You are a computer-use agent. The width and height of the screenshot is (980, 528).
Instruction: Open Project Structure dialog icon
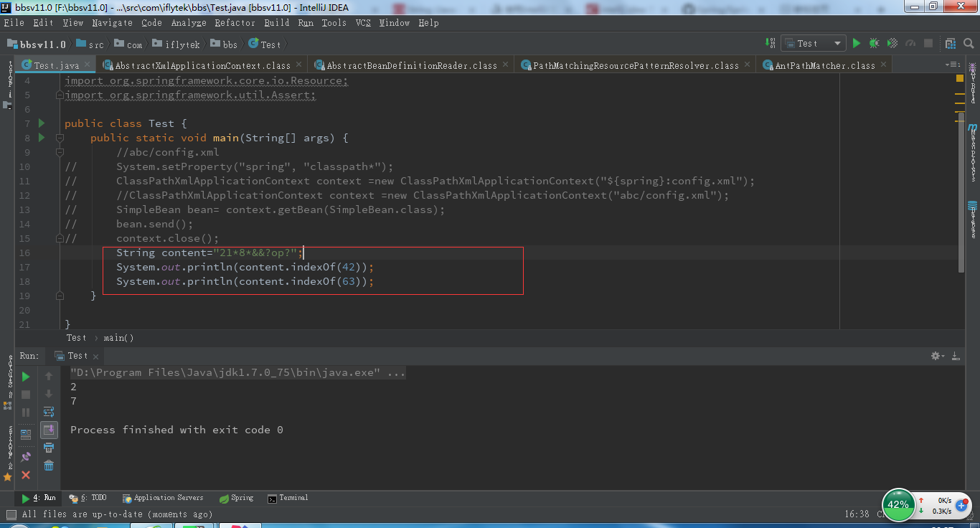(x=951, y=44)
